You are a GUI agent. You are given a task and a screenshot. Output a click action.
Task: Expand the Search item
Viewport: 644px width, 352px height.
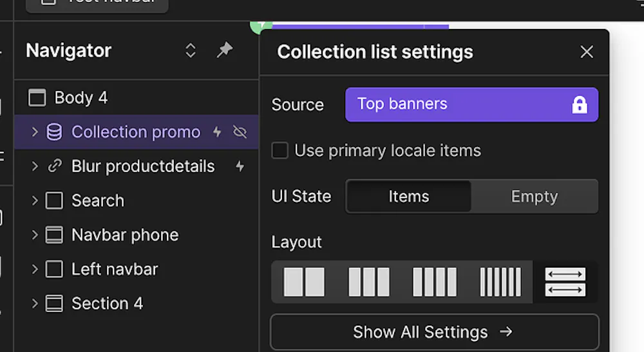(x=35, y=200)
